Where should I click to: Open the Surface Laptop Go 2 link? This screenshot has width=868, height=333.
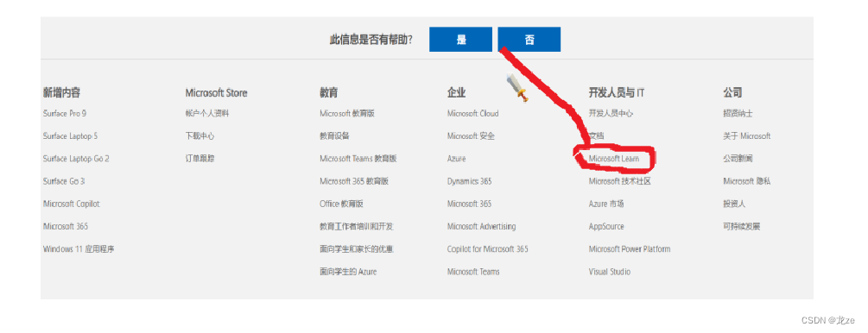pos(76,159)
